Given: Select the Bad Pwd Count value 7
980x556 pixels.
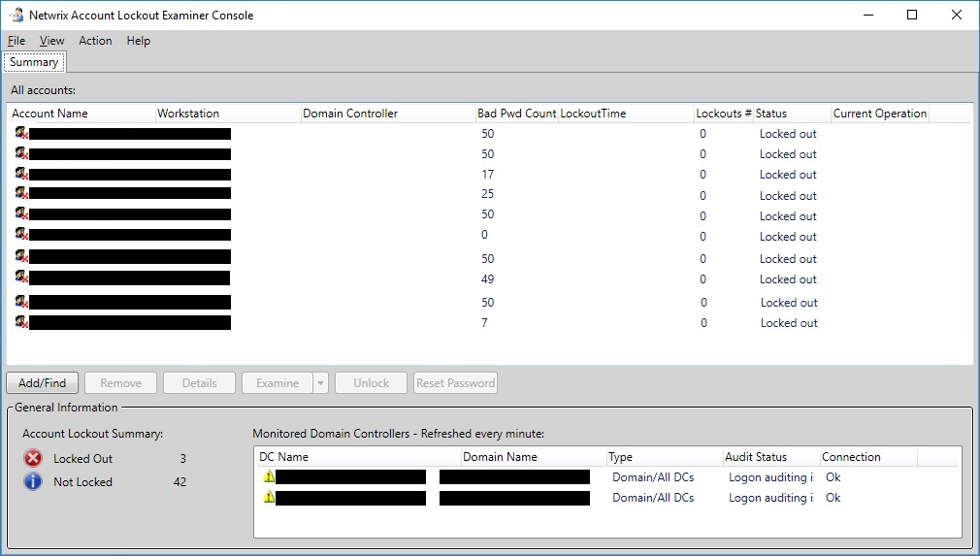Looking at the screenshot, I should point(484,322).
